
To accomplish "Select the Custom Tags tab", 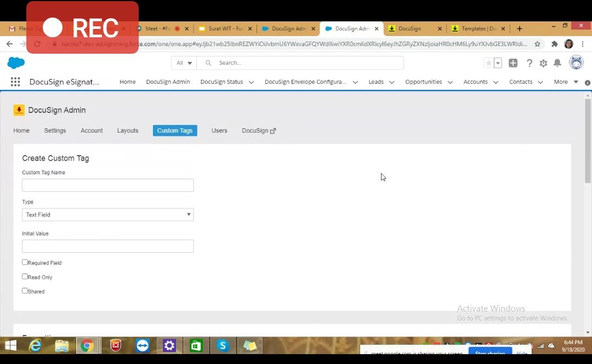I will point(175,130).
